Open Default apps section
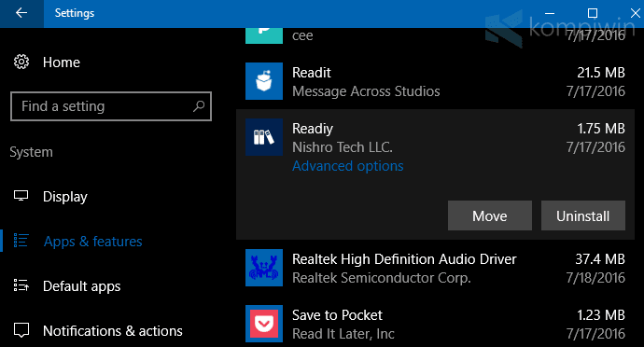The width and height of the screenshot is (644, 347). (82, 286)
